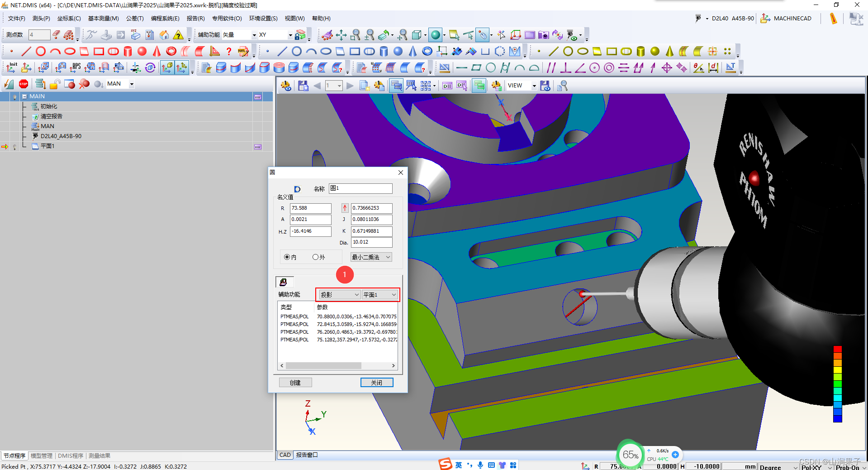Choose the angularity tolerance icon
Image resolution: width=868 pixels, height=470 pixels.
tap(580, 68)
